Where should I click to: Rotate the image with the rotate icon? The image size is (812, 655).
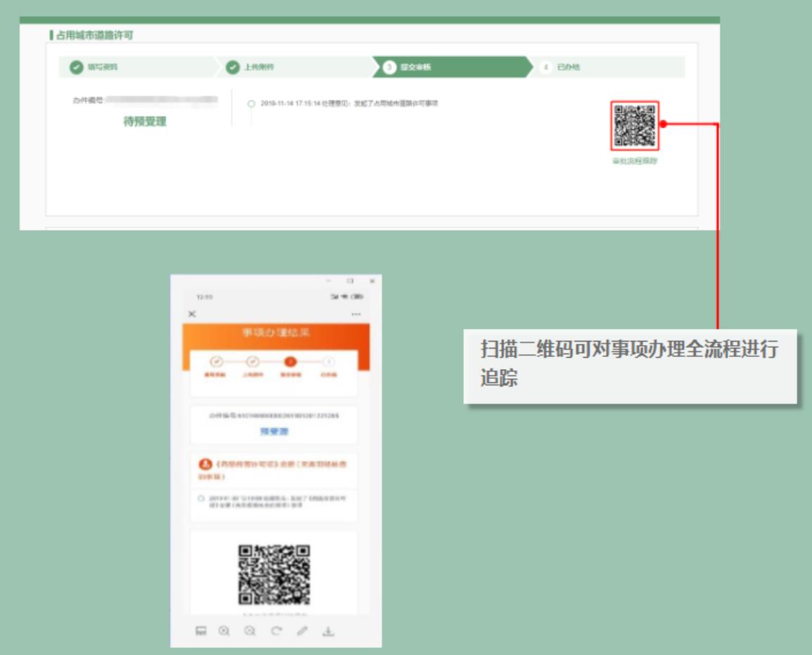276,630
